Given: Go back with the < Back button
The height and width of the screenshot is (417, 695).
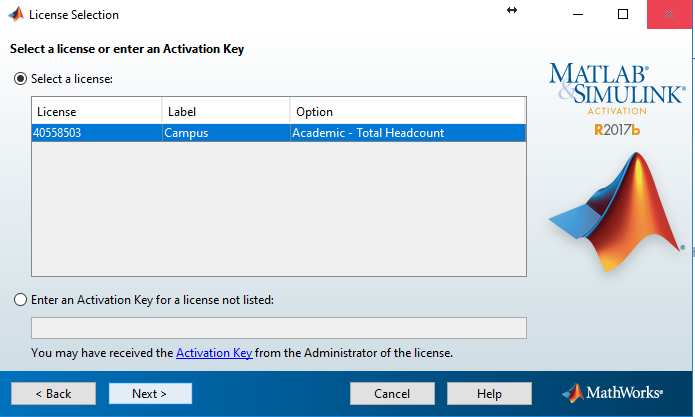Looking at the screenshot, I should (53, 394).
